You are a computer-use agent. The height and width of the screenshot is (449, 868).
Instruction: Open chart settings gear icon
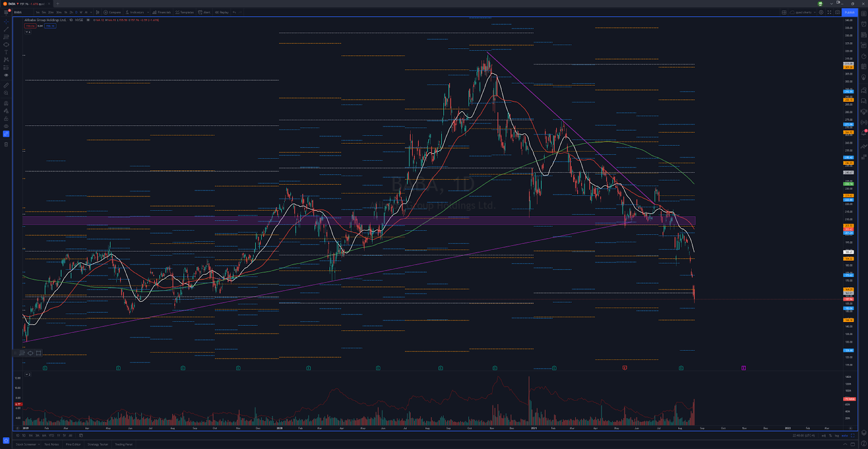tap(821, 12)
